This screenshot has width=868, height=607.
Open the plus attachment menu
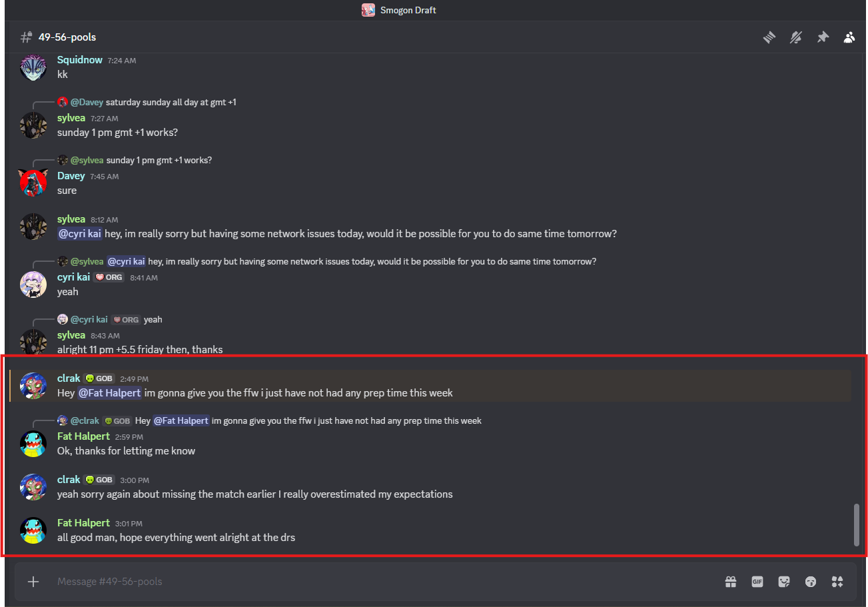[33, 582]
